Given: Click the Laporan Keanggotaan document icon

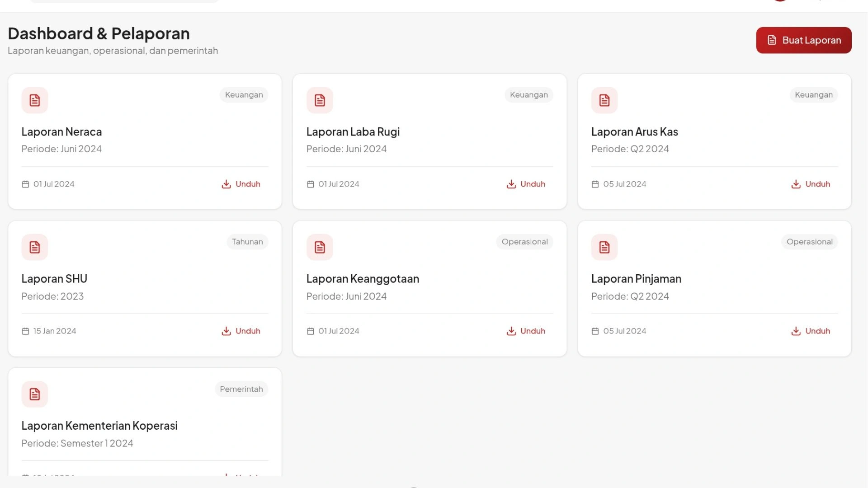Looking at the screenshot, I should pos(320,247).
